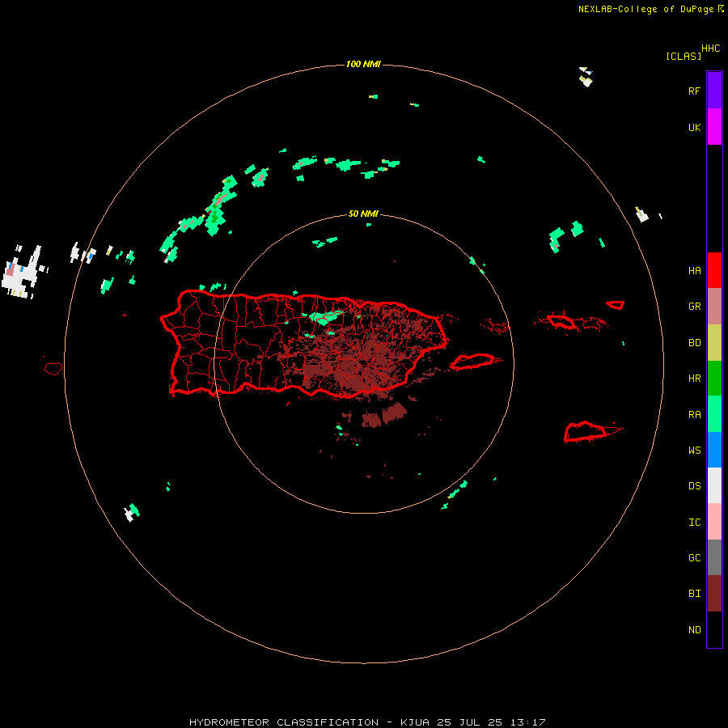Click the GC gray legend swatch
This screenshot has height=728, width=728.
click(x=714, y=557)
